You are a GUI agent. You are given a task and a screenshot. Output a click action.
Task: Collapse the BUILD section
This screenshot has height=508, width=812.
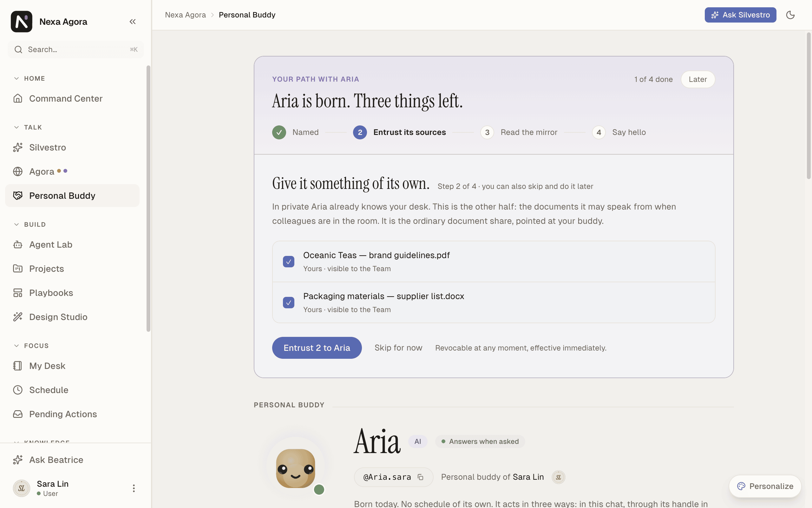click(30, 224)
